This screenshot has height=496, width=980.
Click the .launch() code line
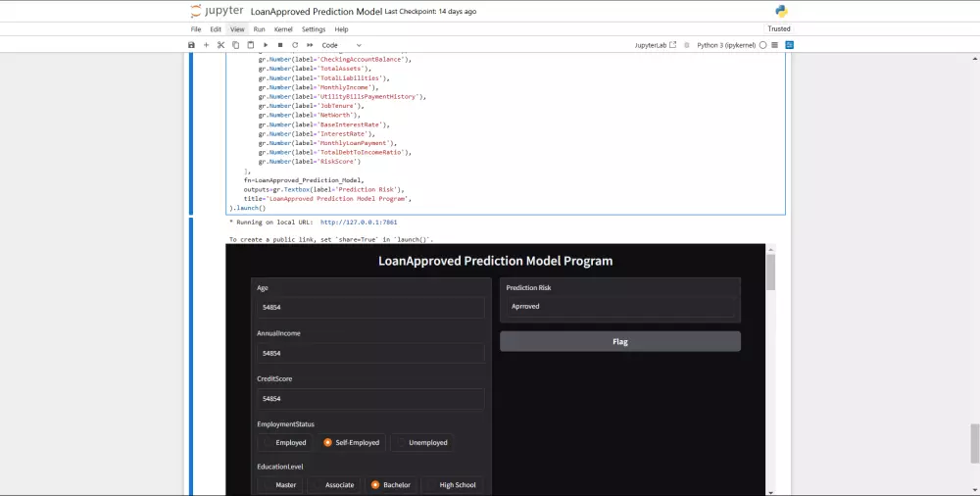(248, 208)
